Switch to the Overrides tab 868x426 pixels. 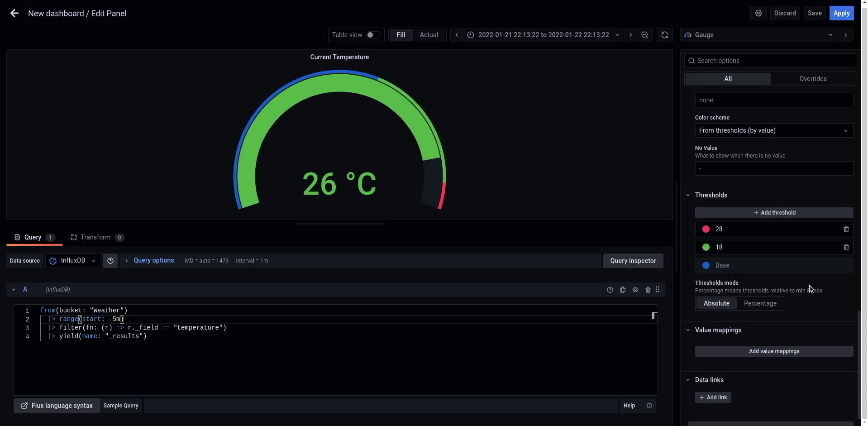[813, 79]
